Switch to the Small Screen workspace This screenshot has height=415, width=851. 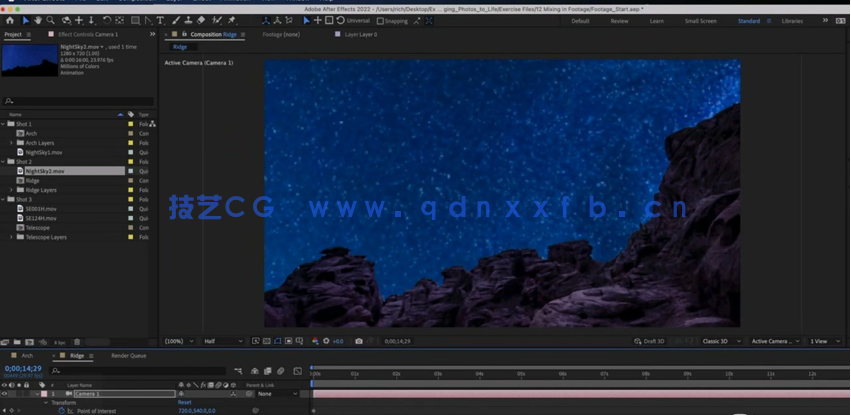[x=700, y=21]
